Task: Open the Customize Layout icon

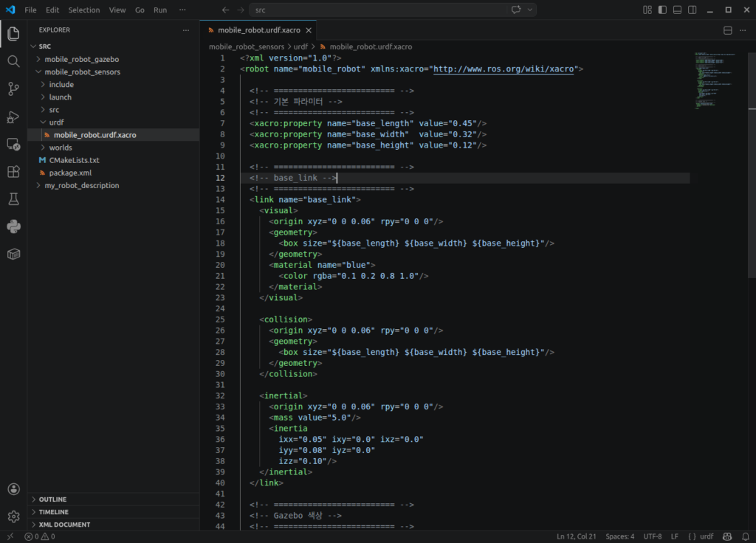Action: [647, 10]
